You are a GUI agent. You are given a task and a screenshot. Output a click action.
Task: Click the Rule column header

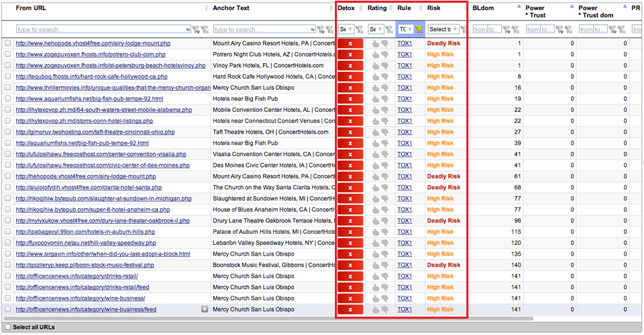[x=404, y=8]
